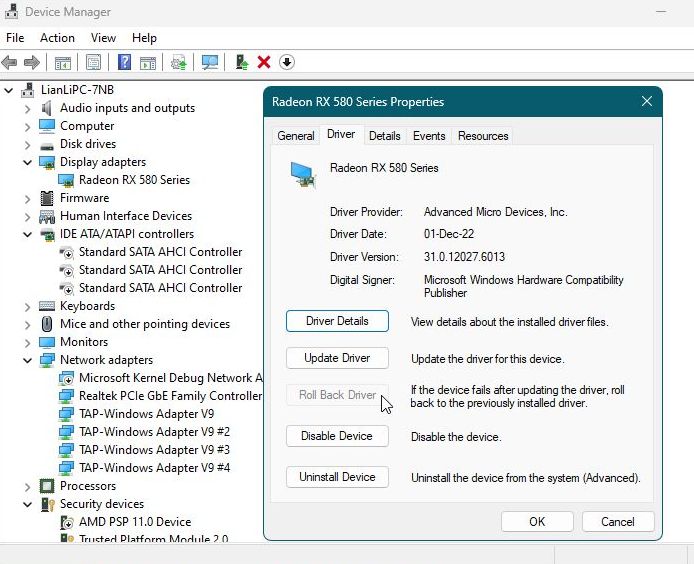This screenshot has width=694, height=564.
Task: Click the AMD PSP 11.0 Device icon
Action: point(66,522)
